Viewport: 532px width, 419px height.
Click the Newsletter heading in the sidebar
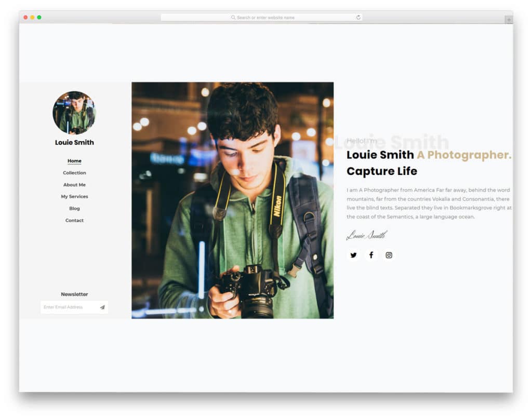74,294
